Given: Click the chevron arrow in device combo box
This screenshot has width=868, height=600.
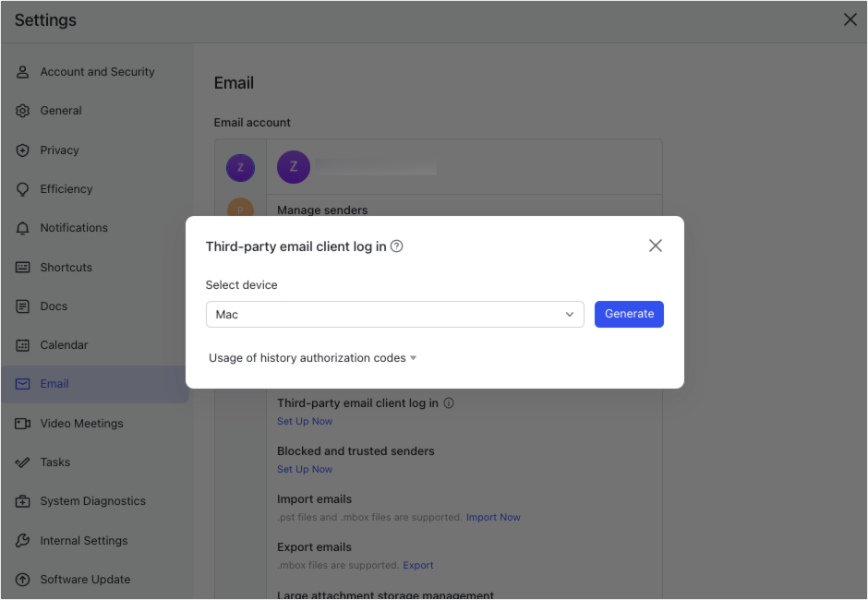Looking at the screenshot, I should pyautogui.click(x=570, y=315).
